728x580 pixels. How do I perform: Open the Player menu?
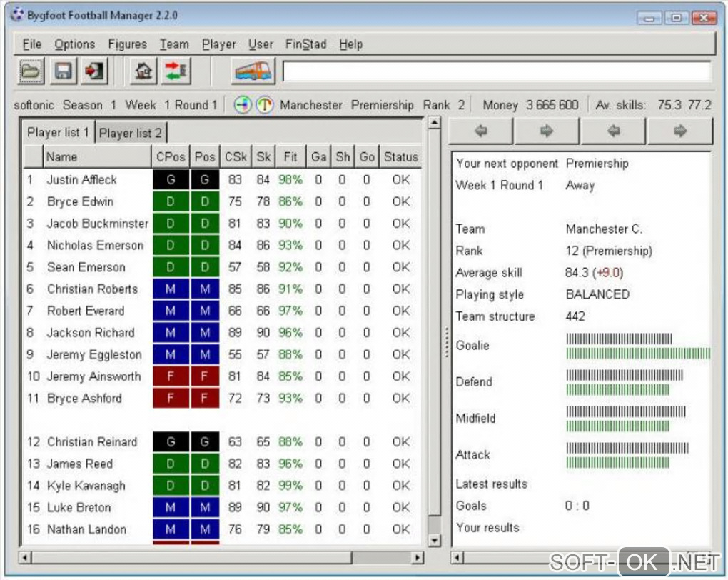[x=218, y=44]
